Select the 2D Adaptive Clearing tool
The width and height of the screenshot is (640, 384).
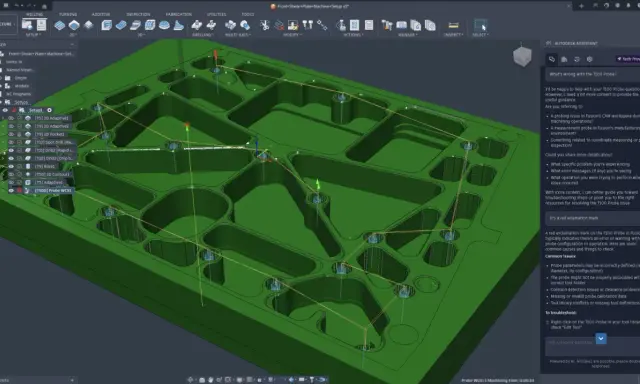coord(60,25)
